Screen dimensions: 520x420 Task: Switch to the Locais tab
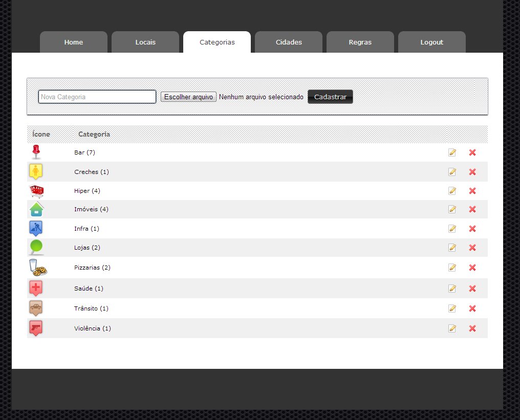(145, 42)
